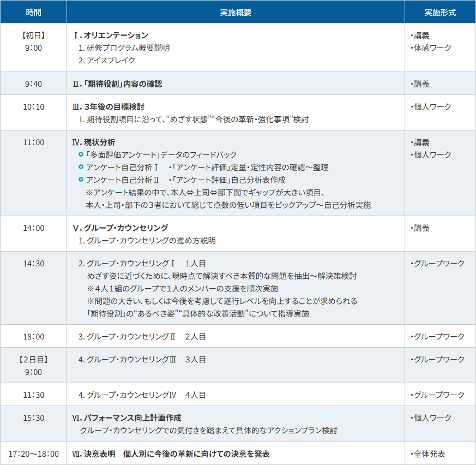Click the bullet icon before 「多面評価アンケート」
This screenshot has width=476, height=465.
click(x=81, y=154)
